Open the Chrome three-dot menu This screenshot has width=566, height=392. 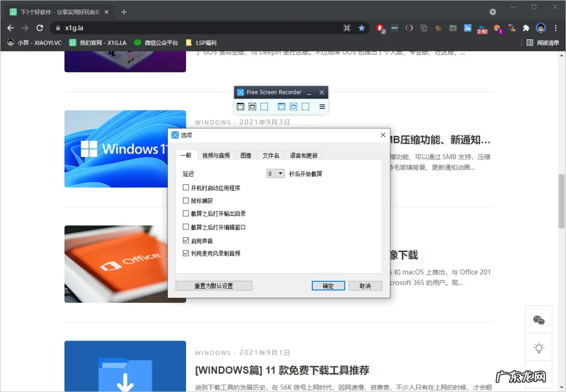[x=556, y=27]
